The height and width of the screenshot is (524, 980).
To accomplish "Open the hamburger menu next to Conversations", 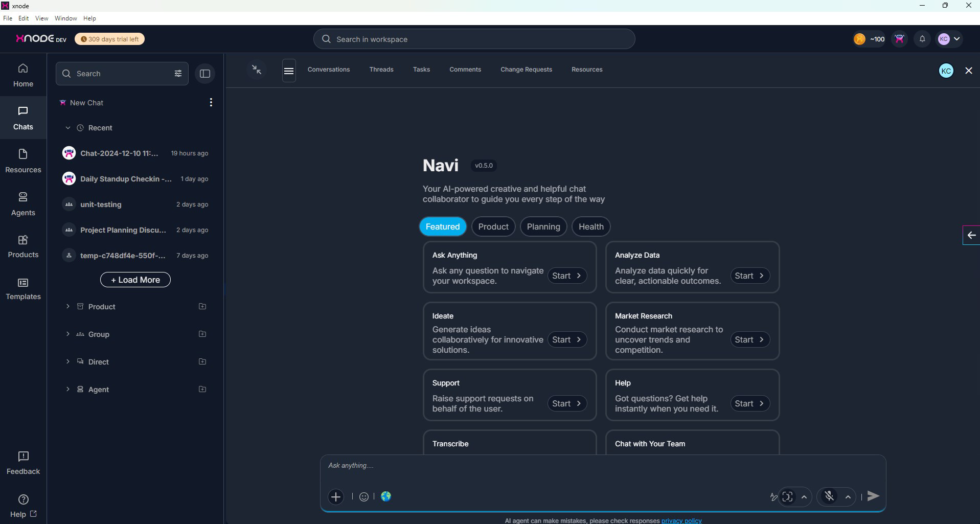I will click(289, 71).
